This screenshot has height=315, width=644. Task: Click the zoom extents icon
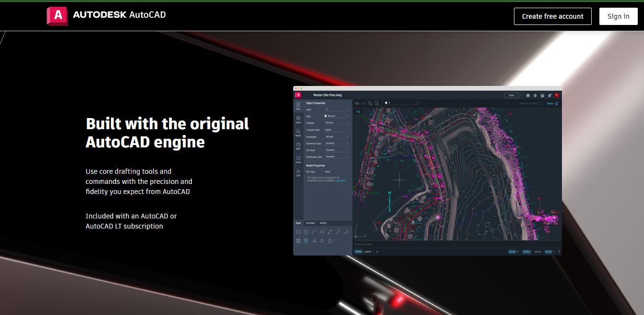[x=370, y=103]
